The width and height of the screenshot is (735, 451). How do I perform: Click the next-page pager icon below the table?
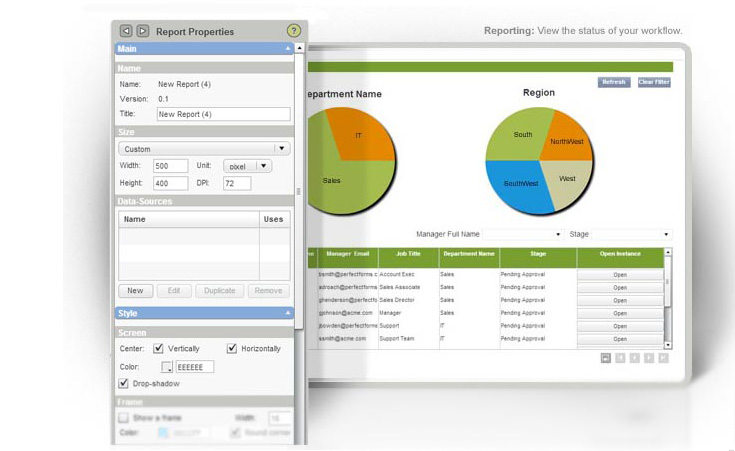(649, 358)
